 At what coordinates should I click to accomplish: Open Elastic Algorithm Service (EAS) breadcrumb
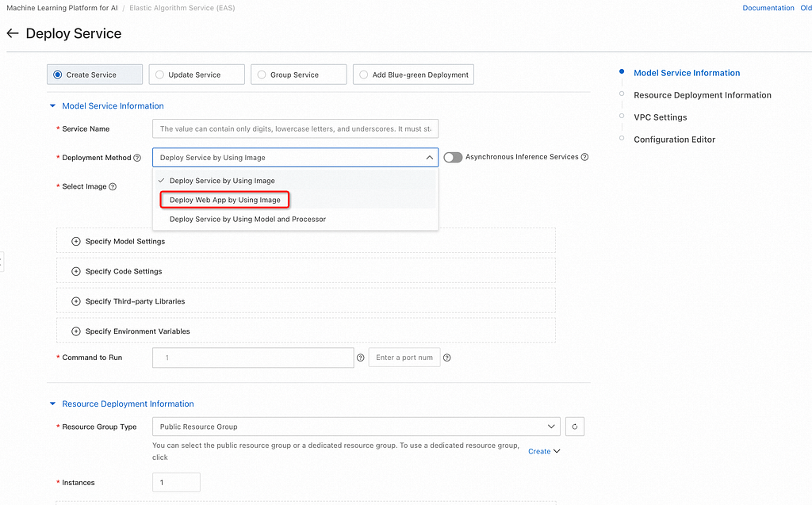click(x=182, y=8)
